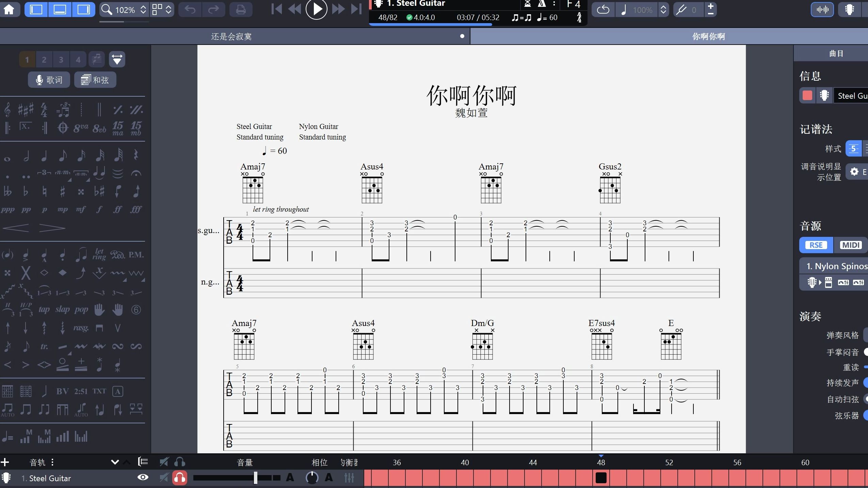Image resolution: width=868 pixels, height=488 pixels.
Task: Open the tempo automation tool
Action: [7, 437]
